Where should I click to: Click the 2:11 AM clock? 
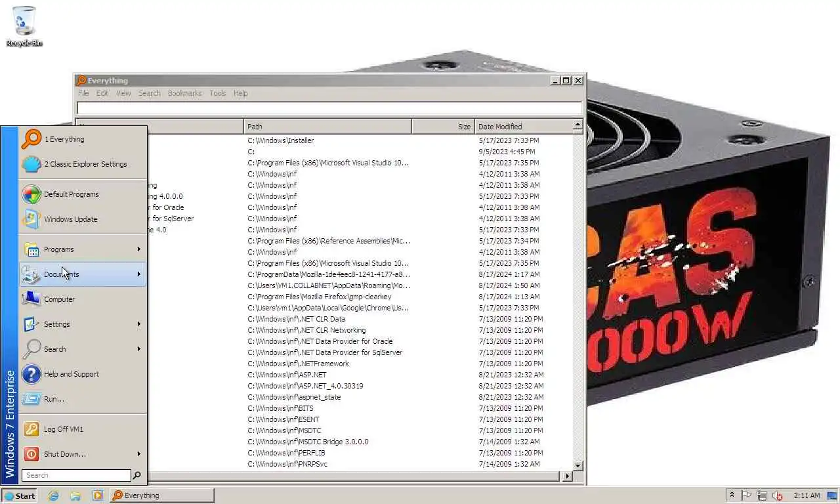pos(807,495)
